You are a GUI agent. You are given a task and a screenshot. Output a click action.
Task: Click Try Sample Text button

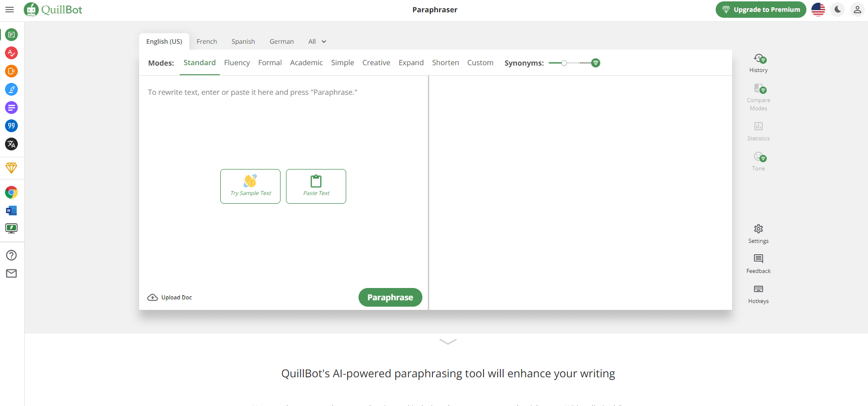tap(250, 186)
